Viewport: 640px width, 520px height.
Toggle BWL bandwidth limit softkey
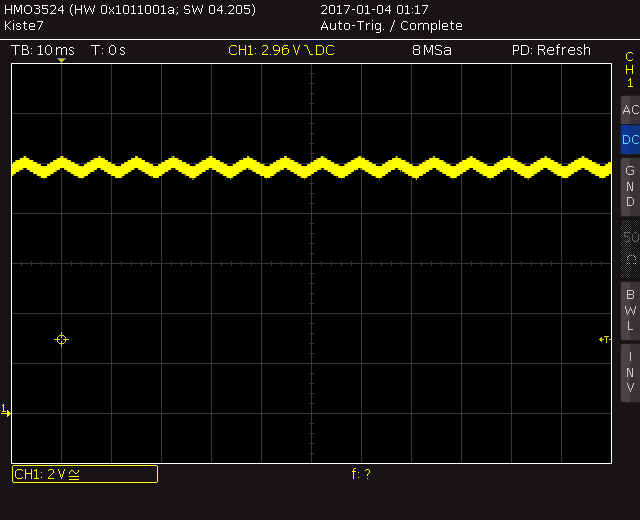630,311
